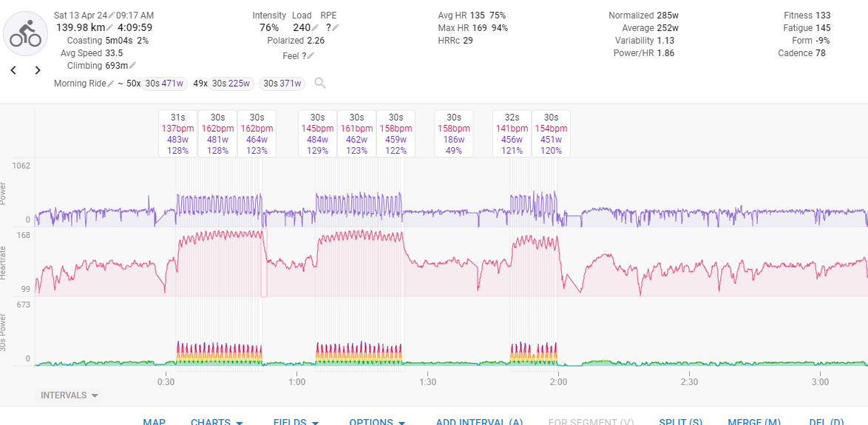This screenshot has width=868, height=425.
Task: Edit the RPE value pencil icon
Action: [x=336, y=28]
